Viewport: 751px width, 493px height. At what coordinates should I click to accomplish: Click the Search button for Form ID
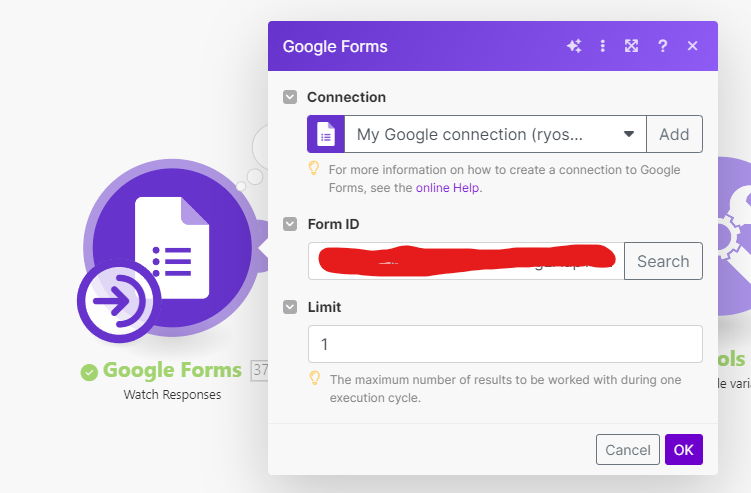pos(663,261)
